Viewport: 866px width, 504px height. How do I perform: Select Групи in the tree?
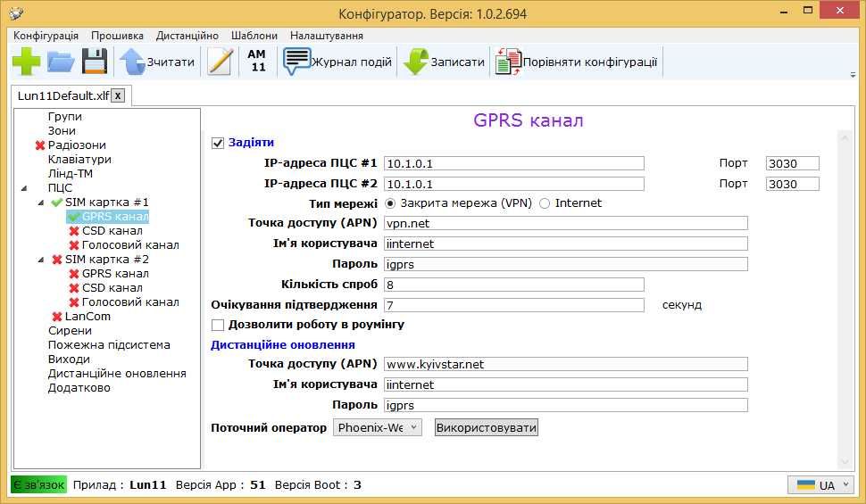65,117
